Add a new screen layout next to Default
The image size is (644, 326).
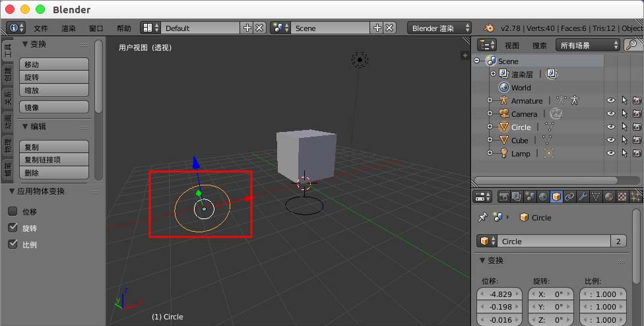click(247, 28)
